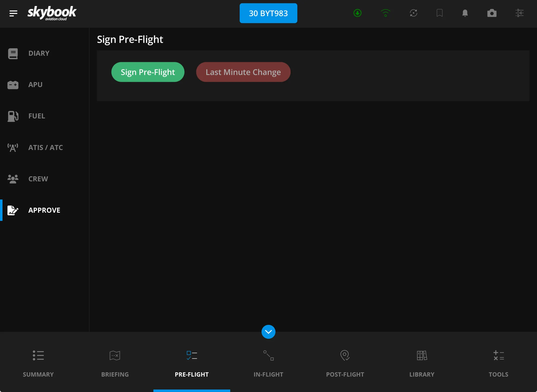The image size is (537, 392).
Task: Go to Fuel sidebar section
Action: pyautogui.click(x=37, y=116)
